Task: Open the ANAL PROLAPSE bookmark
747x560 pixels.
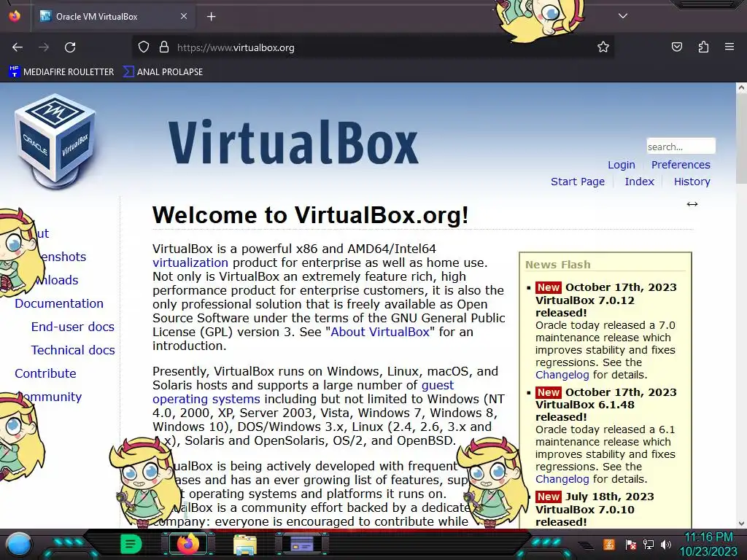Action: pos(163,72)
